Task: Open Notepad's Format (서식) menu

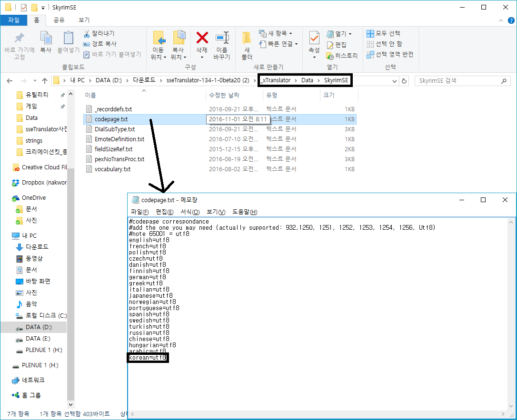Action: [189, 212]
